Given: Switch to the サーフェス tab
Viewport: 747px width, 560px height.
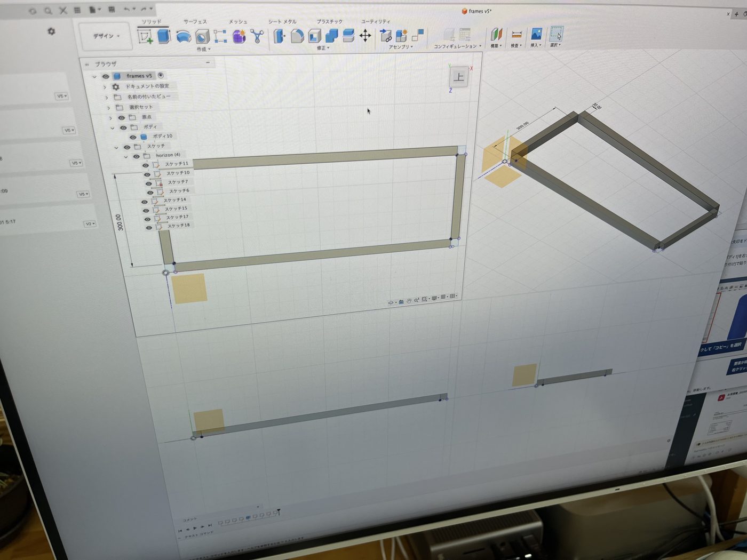Looking at the screenshot, I should [195, 22].
